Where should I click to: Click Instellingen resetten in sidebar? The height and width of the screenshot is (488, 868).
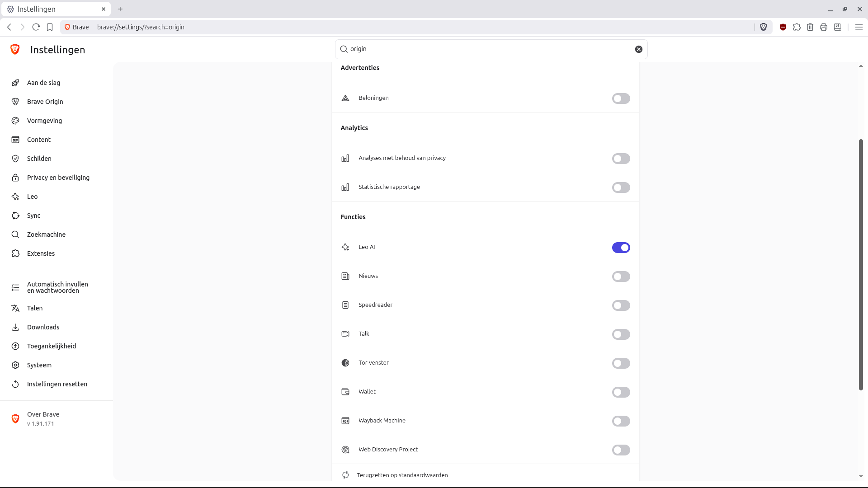point(56,384)
